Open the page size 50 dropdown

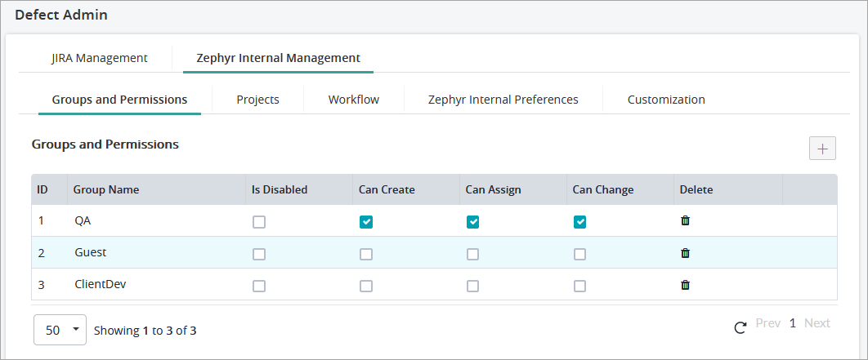pyautogui.click(x=60, y=330)
